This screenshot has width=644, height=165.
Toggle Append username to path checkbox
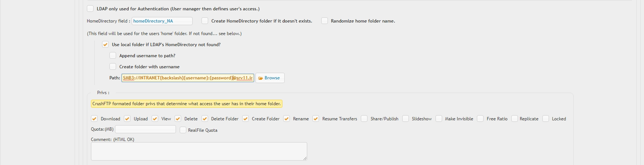pyautogui.click(x=113, y=55)
